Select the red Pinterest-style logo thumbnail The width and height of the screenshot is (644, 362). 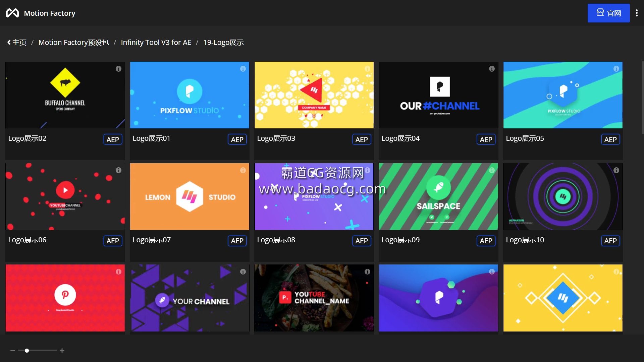pos(65,298)
